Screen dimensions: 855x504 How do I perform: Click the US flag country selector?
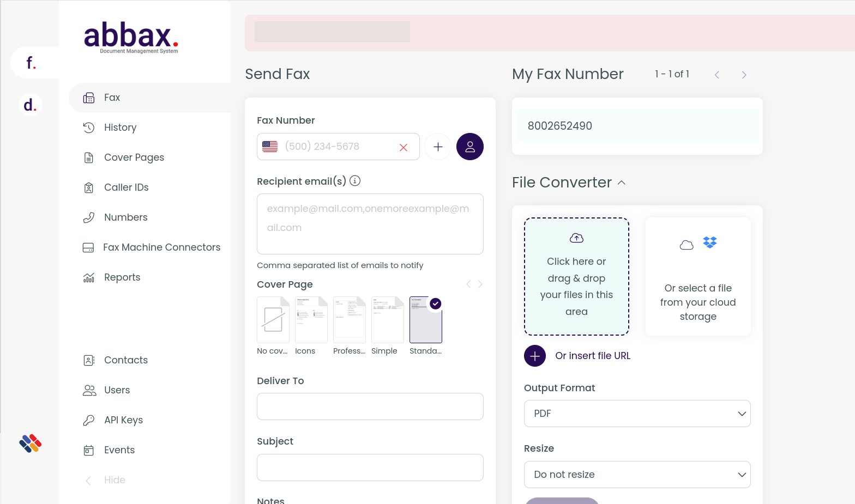(270, 147)
